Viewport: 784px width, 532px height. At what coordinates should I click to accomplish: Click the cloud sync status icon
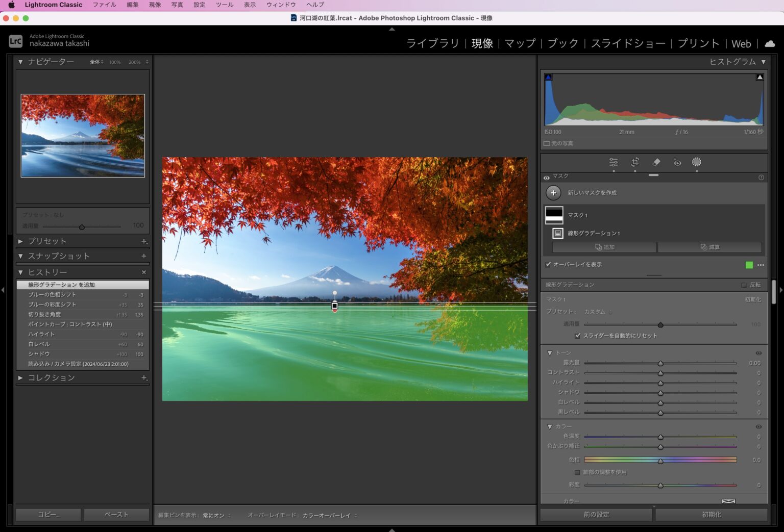pyautogui.click(x=770, y=44)
